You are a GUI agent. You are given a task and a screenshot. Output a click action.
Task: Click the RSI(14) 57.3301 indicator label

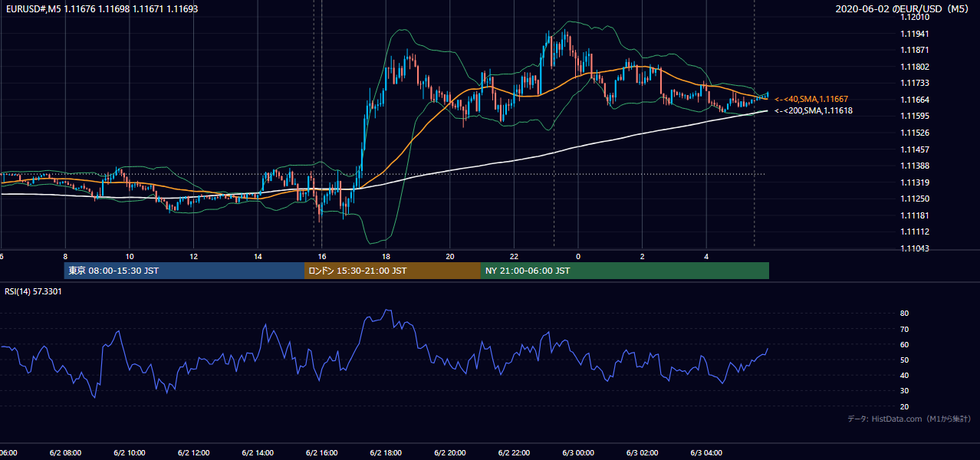[x=33, y=291]
